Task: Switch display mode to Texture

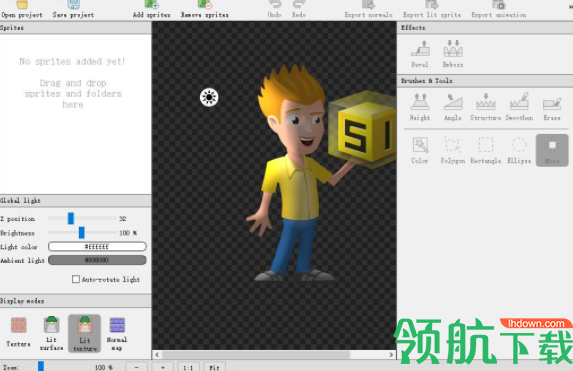Action: click(18, 332)
